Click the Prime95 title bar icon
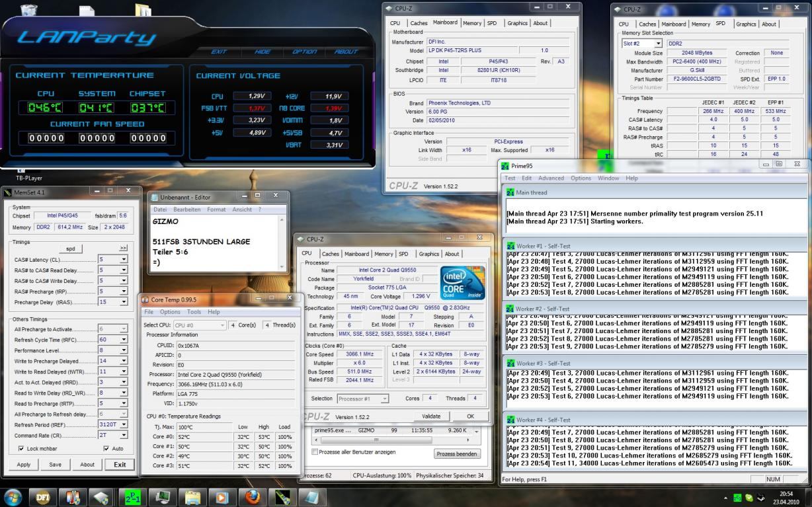Viewport: 812px width, 507px height. tap(506, 166)
